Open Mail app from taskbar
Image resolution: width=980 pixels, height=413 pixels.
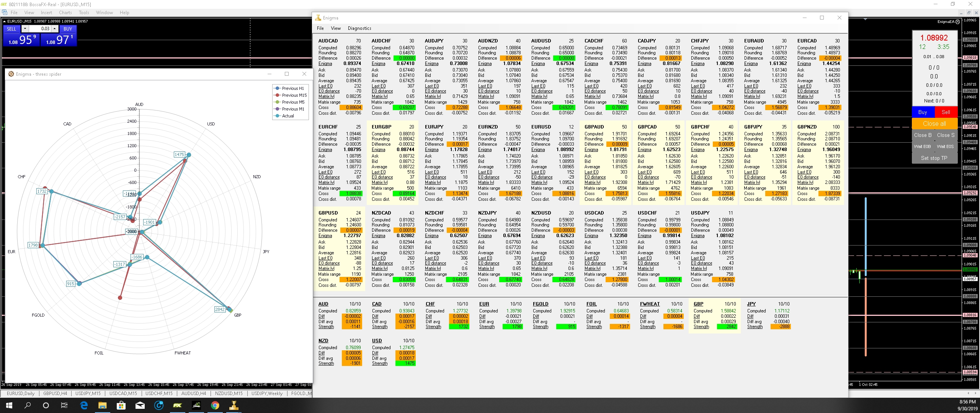coord(140,405)
